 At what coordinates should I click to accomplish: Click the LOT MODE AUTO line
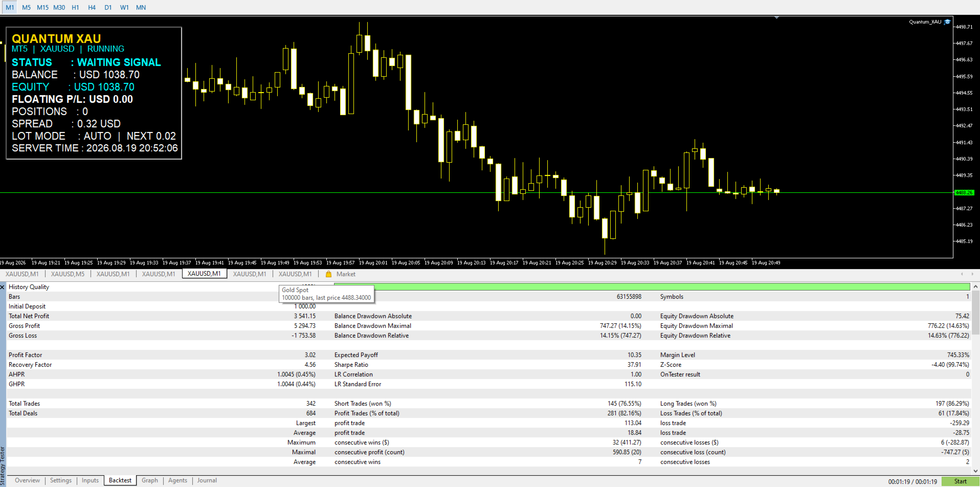click(94, 136)
